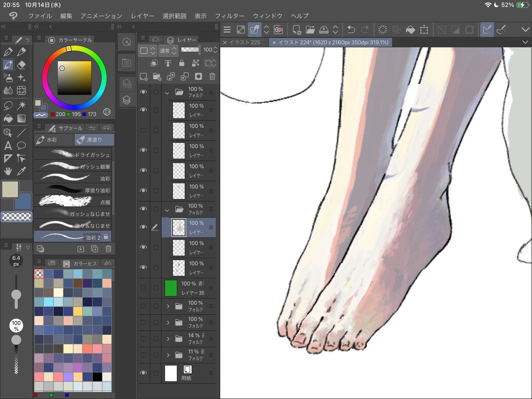Select the Eraser tool

pyautogui.click(x=21, y=65)
